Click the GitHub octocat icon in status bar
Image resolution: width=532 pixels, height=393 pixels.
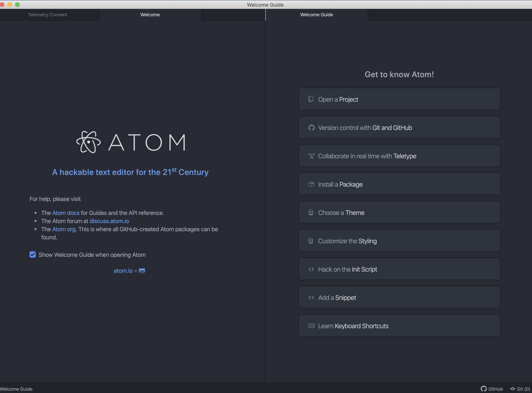click(483, 389)
